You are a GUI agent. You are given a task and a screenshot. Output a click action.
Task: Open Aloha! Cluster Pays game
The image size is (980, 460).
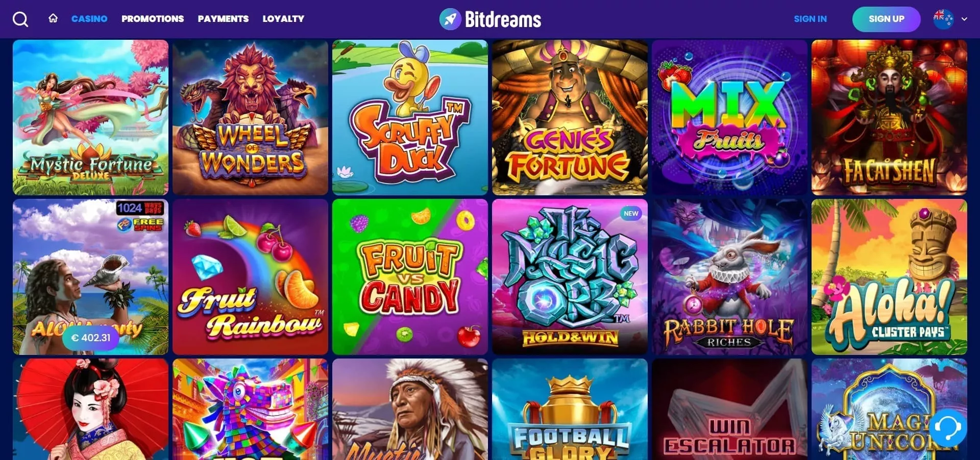coord(889,277)
